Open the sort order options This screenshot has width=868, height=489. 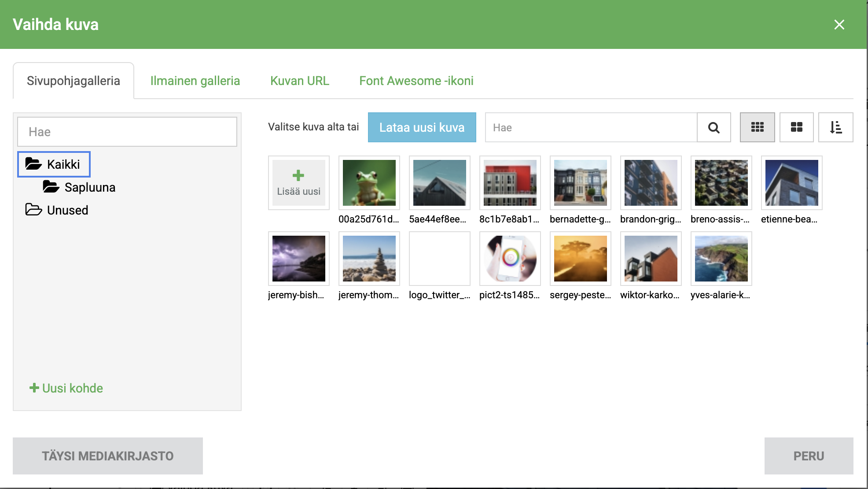pyautogui.click(x=835, y=127)
